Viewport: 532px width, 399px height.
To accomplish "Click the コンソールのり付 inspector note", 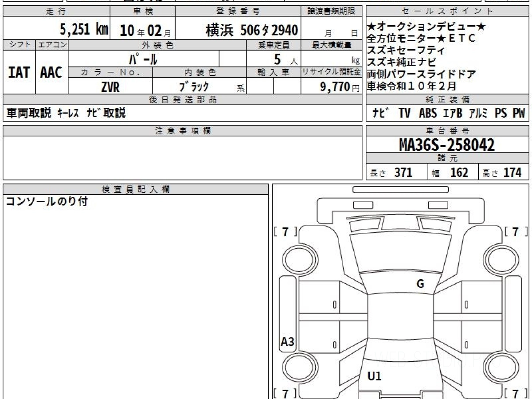I will point(47,202).
